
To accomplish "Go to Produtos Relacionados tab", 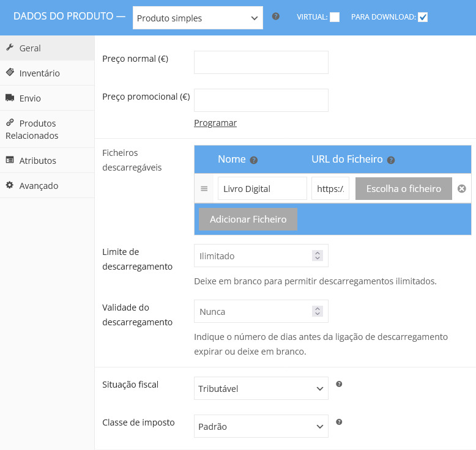I will click(x=47, y=129).
